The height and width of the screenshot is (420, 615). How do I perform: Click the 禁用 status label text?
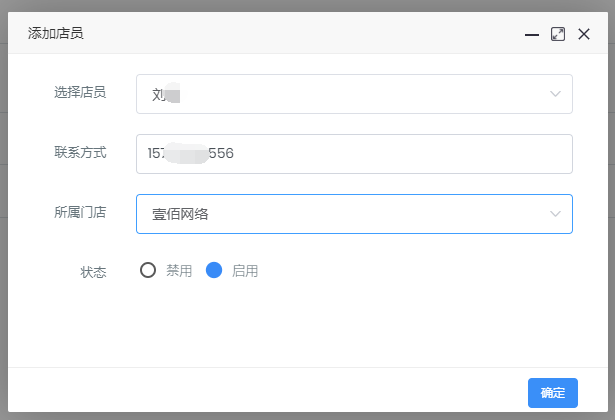[x=179, y=271]
